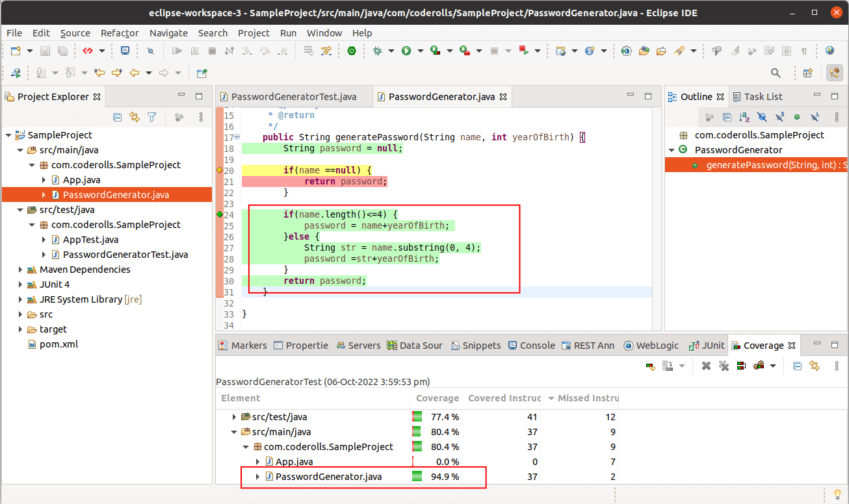Expand the JUnit 4 library node
The height and width of the screenshot is (504, 849).
click(x=19, y=284)
